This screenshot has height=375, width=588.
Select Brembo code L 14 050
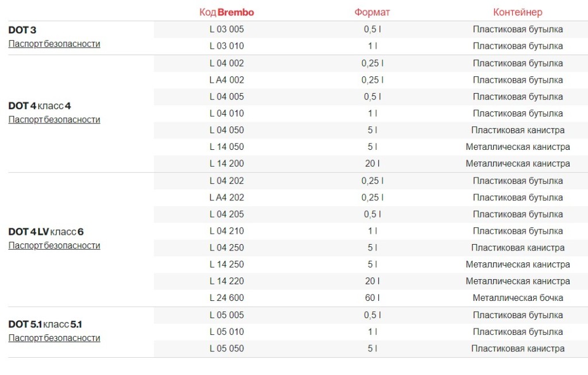226,146
